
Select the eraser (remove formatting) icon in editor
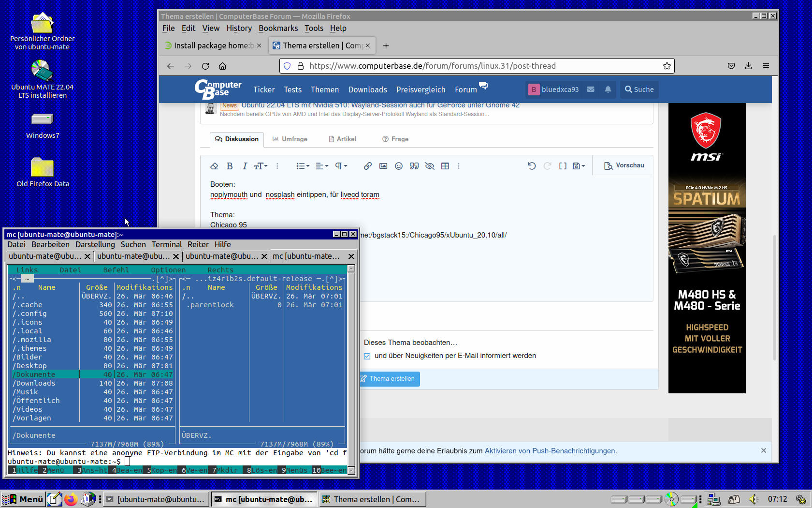(x=214, y=166)
